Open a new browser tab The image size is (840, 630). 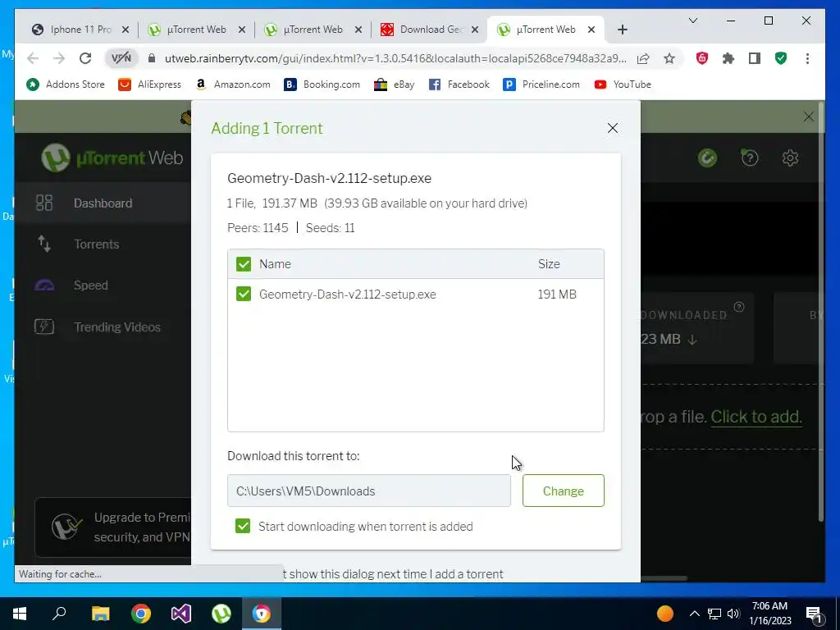tap(622, 30)
